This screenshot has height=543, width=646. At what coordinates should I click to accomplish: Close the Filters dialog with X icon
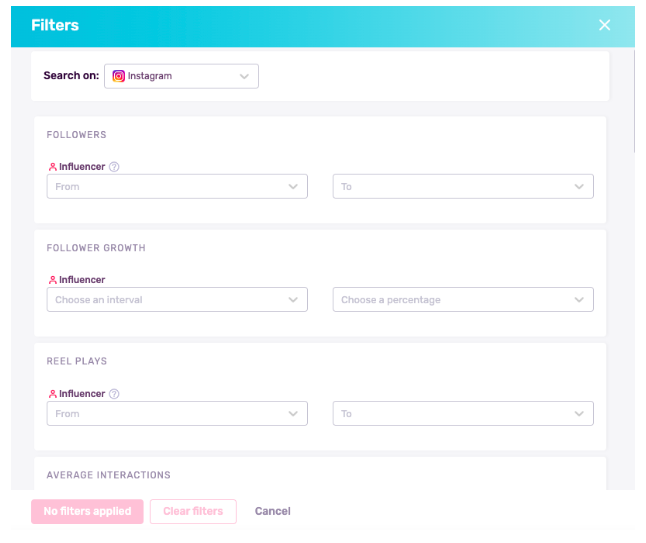604,25
